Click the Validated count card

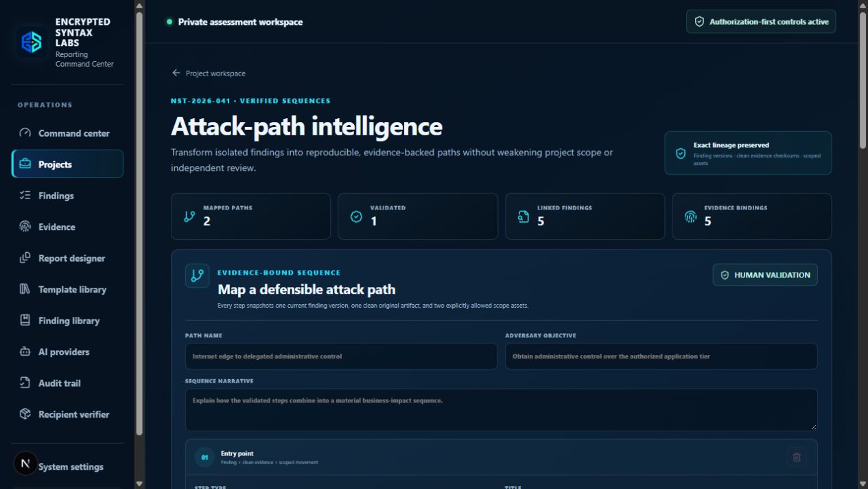click(418, 216)
